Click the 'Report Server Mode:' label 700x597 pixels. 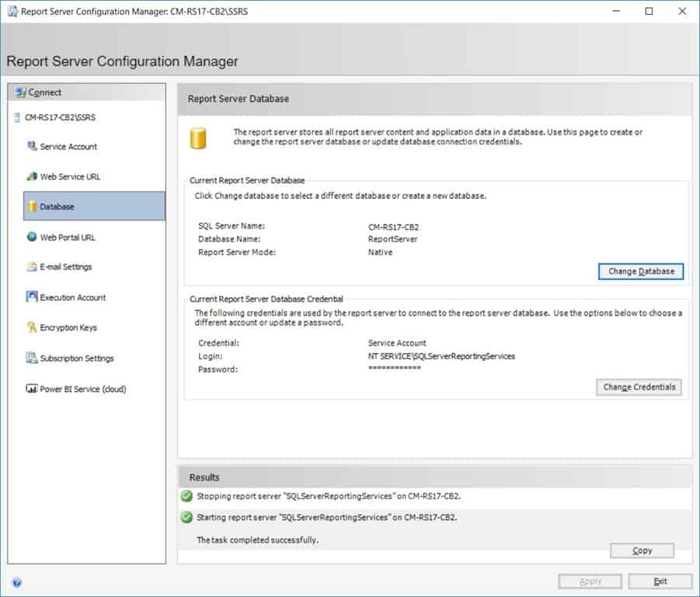pos(237,253)
